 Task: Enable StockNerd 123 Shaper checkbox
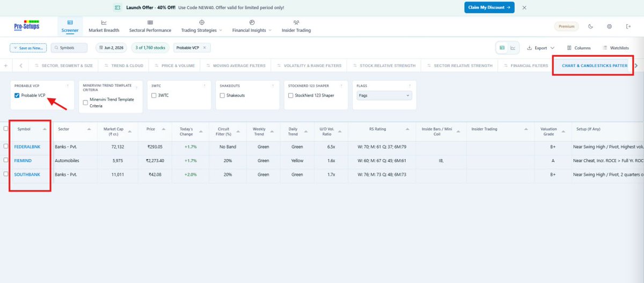pos(290,95)
